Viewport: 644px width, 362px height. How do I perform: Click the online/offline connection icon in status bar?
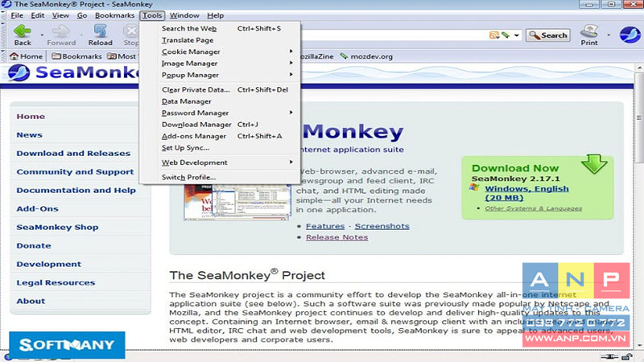[x=609, y=357]
